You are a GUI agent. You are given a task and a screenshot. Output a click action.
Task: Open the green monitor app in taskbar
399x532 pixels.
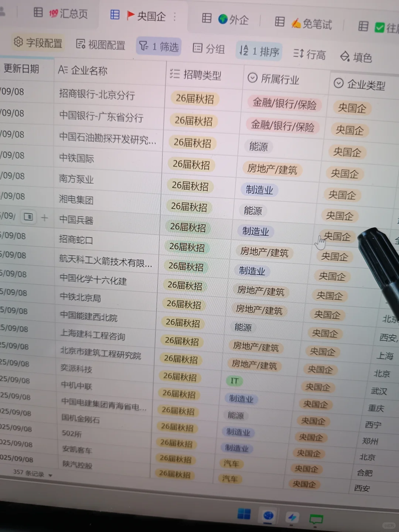316,520
